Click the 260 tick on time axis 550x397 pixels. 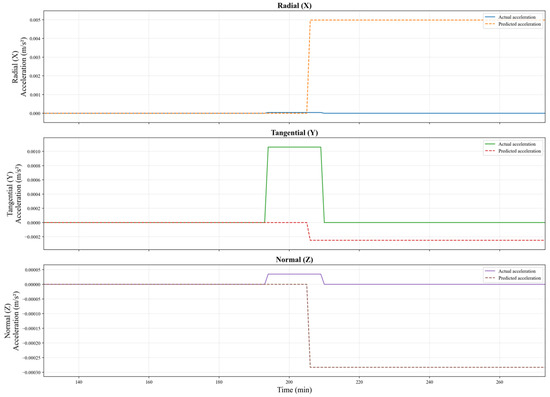499,382
